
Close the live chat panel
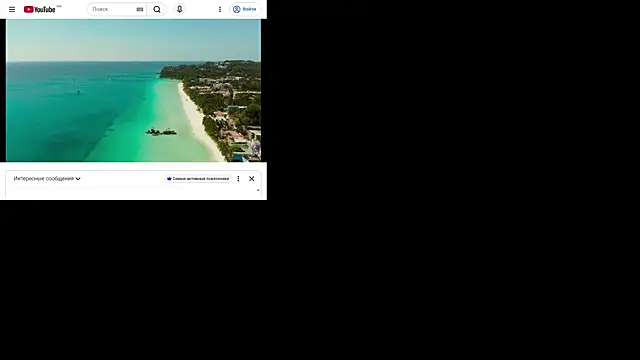point(251,178)
